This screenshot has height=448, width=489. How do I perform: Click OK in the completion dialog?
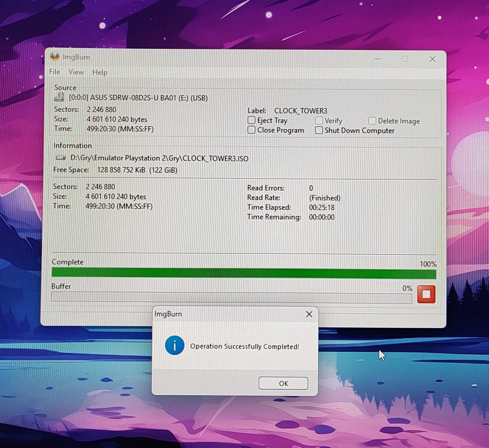coord(283,383)
